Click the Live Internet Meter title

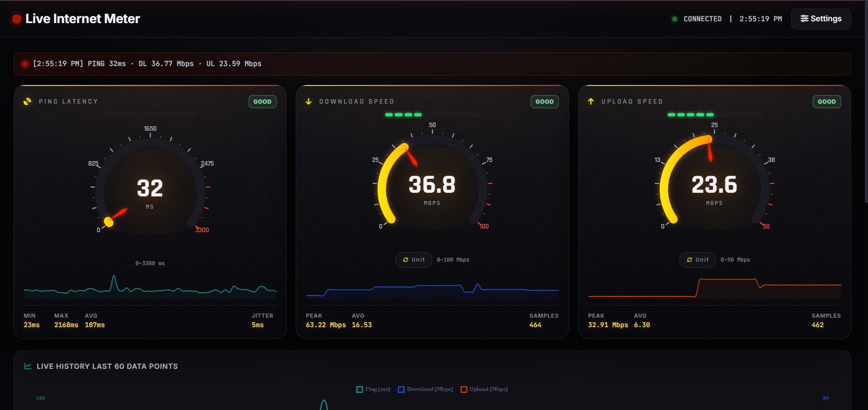(x=82, y=19)
